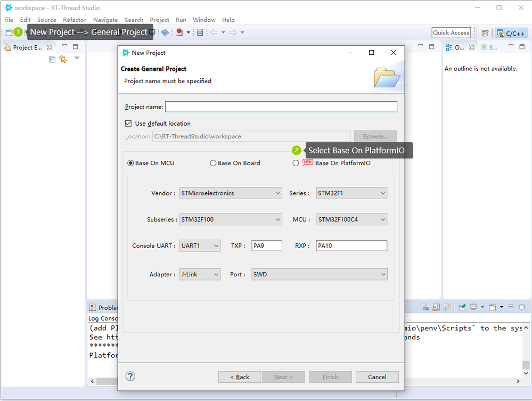Open dialog help via the question mark
Screen dimensions: 532x401
point(130,376)
